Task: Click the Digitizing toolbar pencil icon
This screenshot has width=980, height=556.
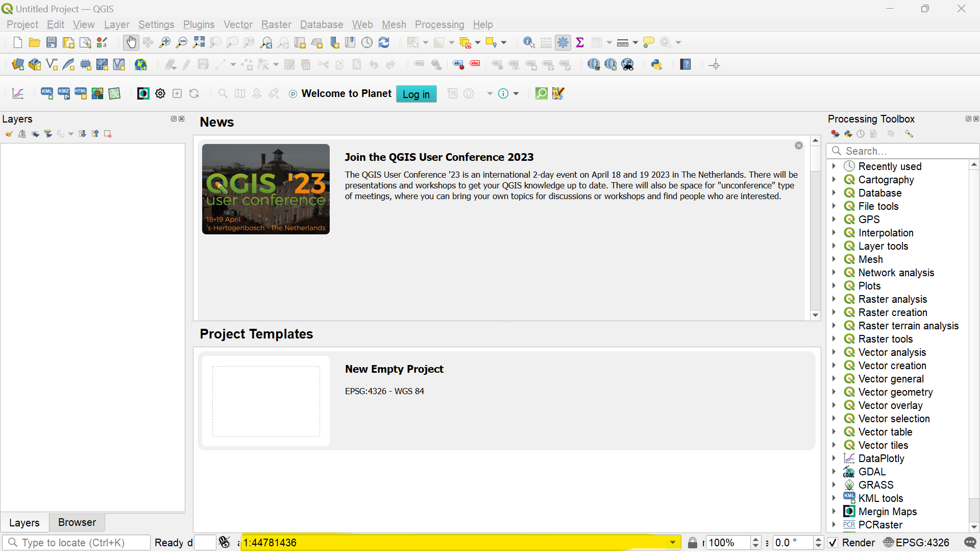Action: pyautogui.click(x=187, y=64)
